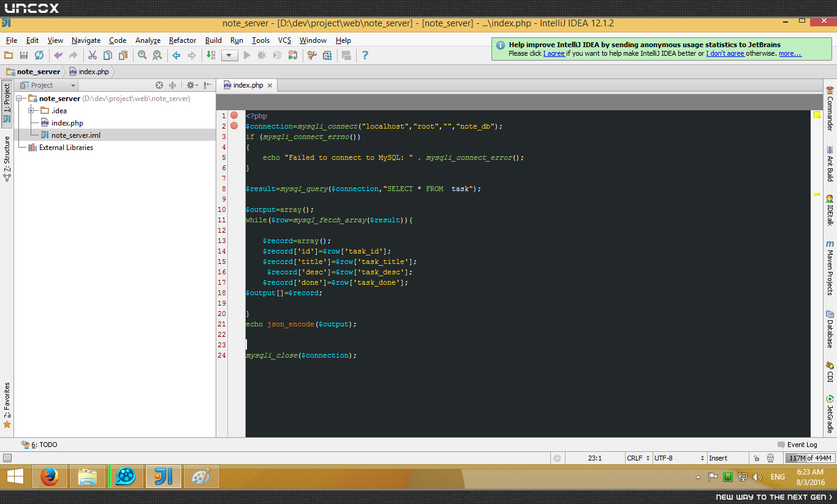Click the listen for debug connections icon

(x=292, y=56)
